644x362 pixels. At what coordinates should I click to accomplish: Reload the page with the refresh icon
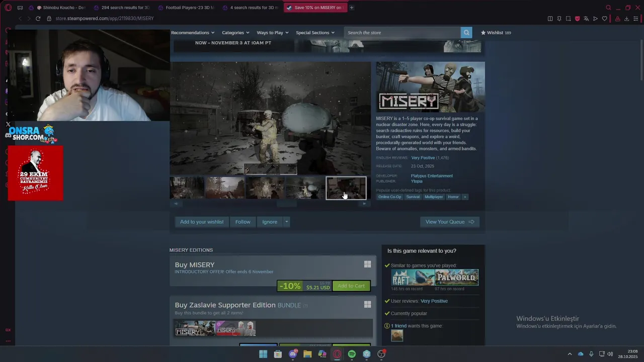(38, 19)
